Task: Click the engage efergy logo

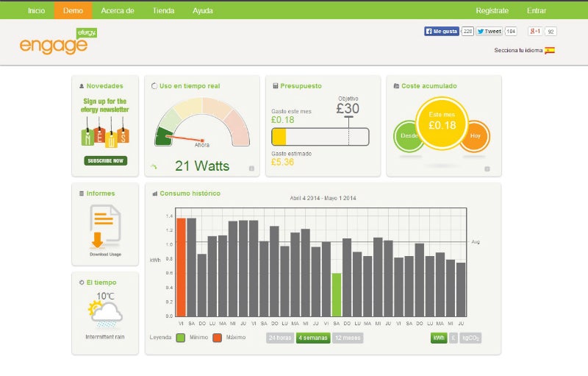Action: tap(59, 42)
